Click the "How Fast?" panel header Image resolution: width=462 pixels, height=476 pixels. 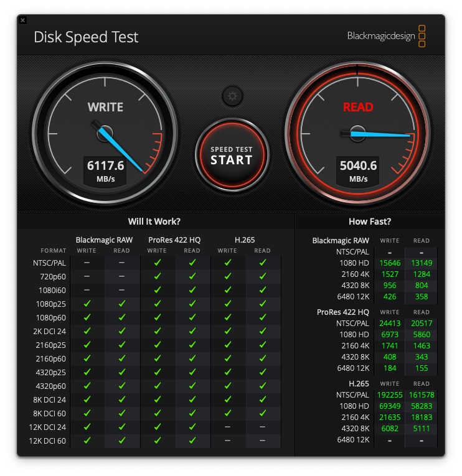[370, 221]
